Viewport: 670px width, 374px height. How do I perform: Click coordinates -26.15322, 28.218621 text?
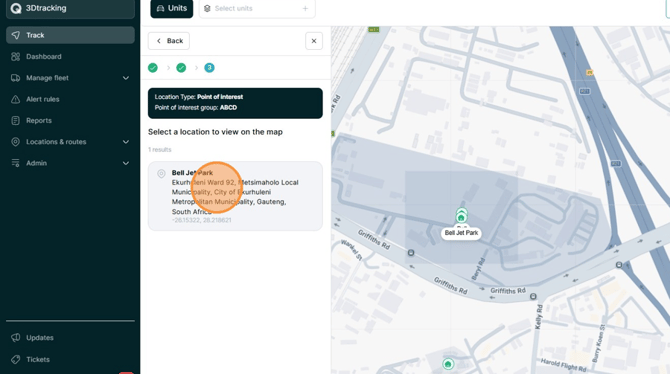point(202,220)
